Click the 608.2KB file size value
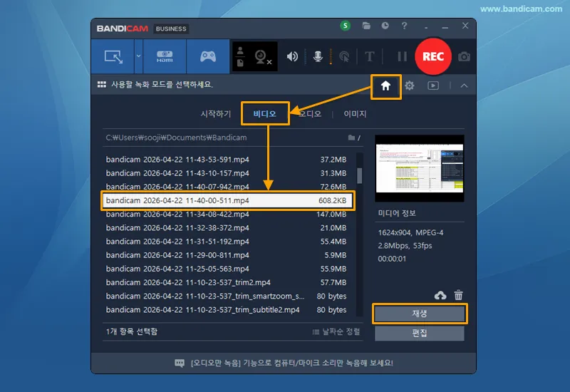The height and width of the screenshot is (392, 570). point(332,200)
